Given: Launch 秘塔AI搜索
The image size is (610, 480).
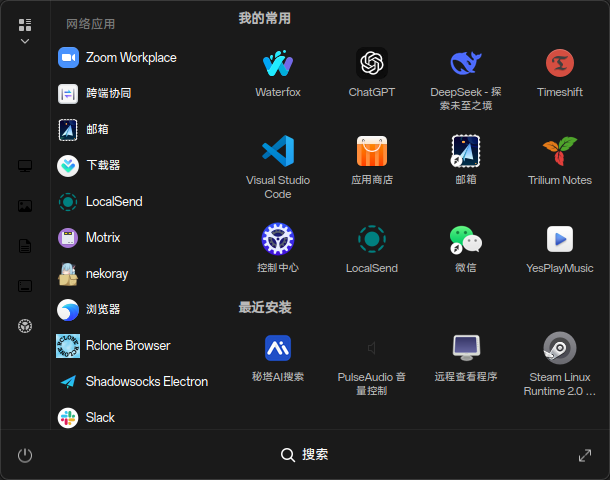Looking at the screenshot, I should (278, 359).
